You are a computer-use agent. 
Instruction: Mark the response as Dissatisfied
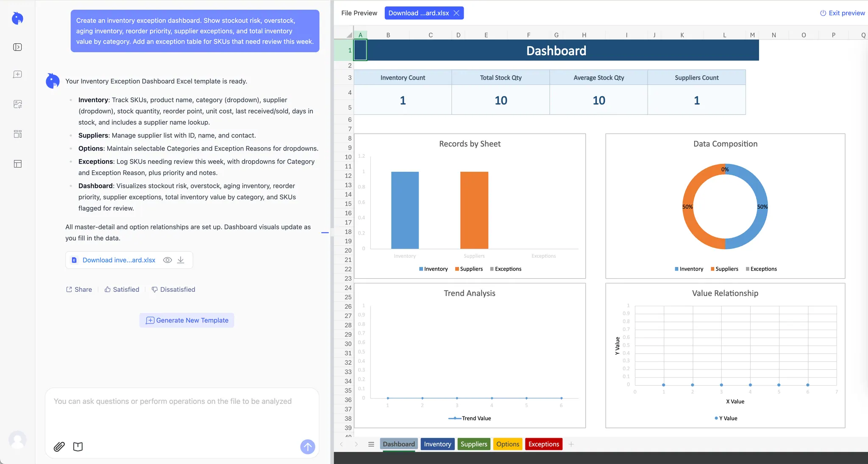pyautogui.click(x=173, y=289)
